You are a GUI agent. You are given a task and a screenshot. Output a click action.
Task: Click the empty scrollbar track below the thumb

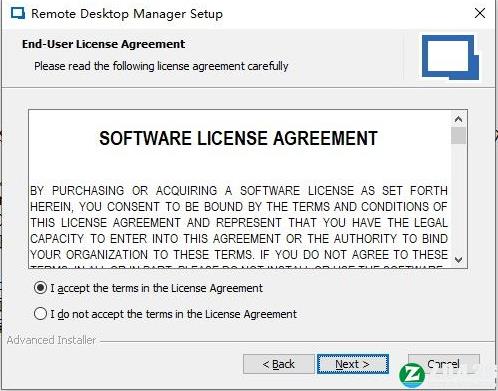tap(458, 198)
